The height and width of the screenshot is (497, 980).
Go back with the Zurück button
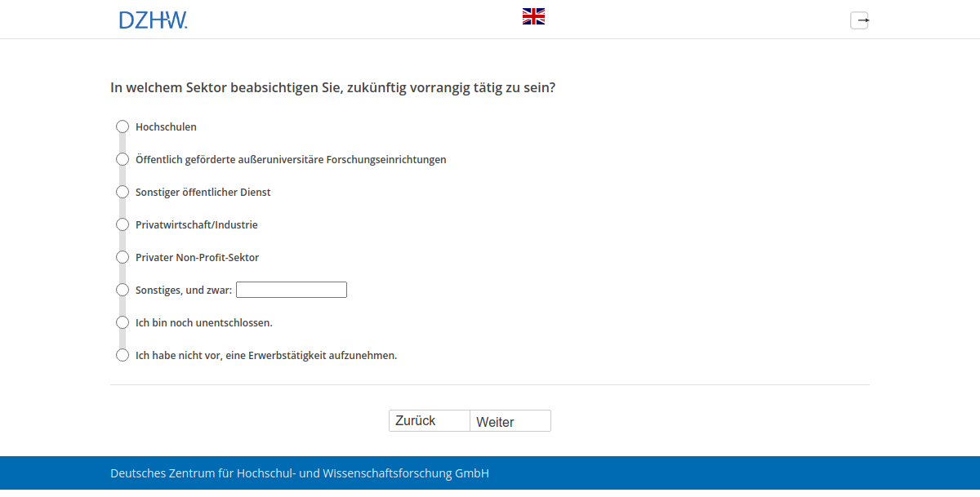pyautogui.click(x=429, y=420)
